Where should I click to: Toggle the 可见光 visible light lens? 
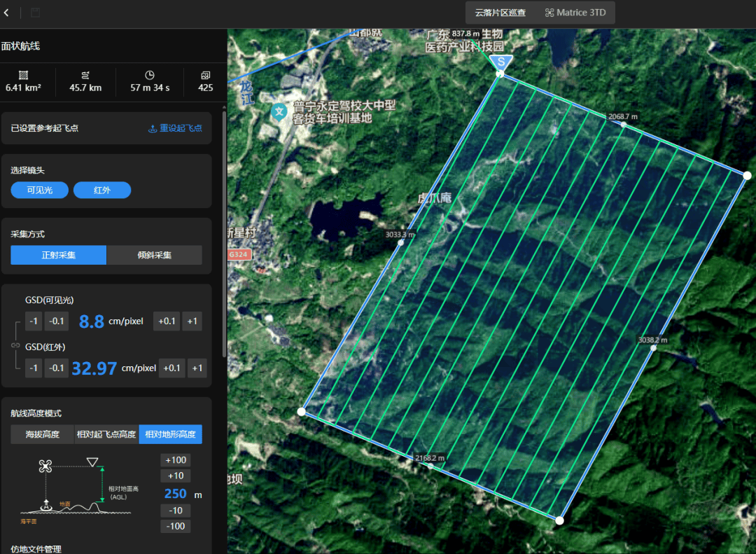40,191
